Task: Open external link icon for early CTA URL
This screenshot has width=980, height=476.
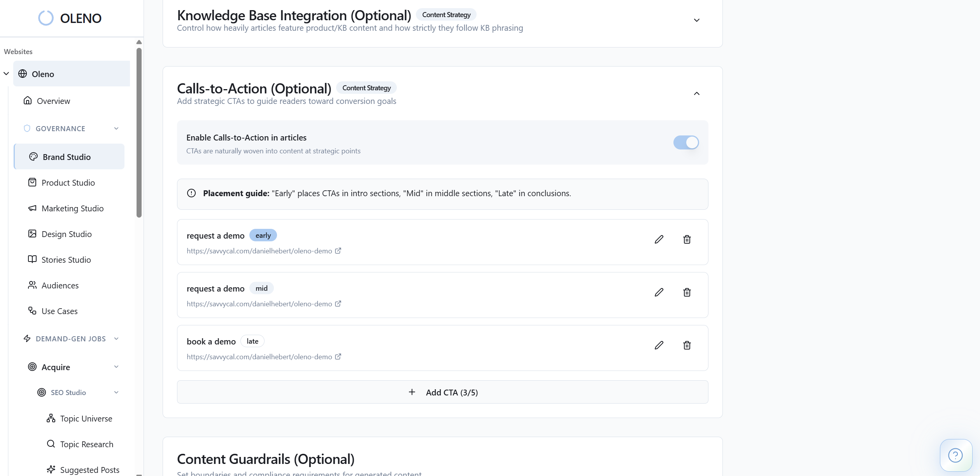Action: [338, 251]
